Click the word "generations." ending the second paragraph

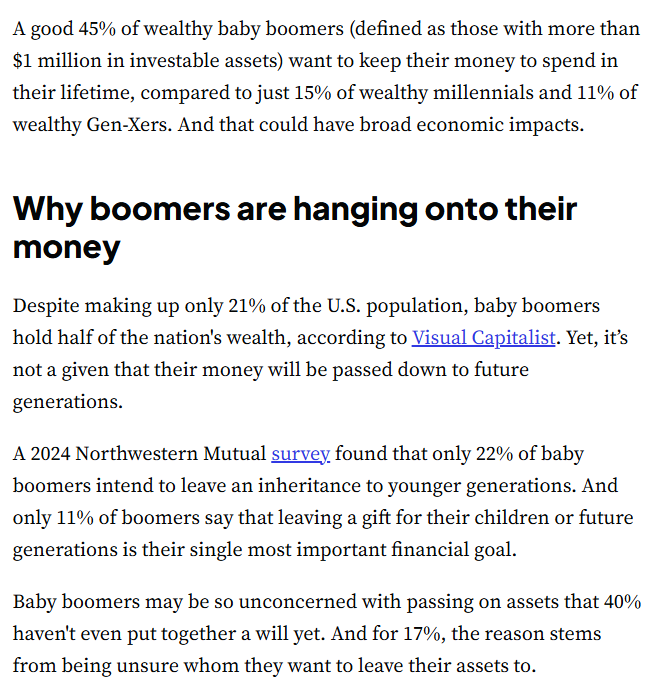[68, 402]
